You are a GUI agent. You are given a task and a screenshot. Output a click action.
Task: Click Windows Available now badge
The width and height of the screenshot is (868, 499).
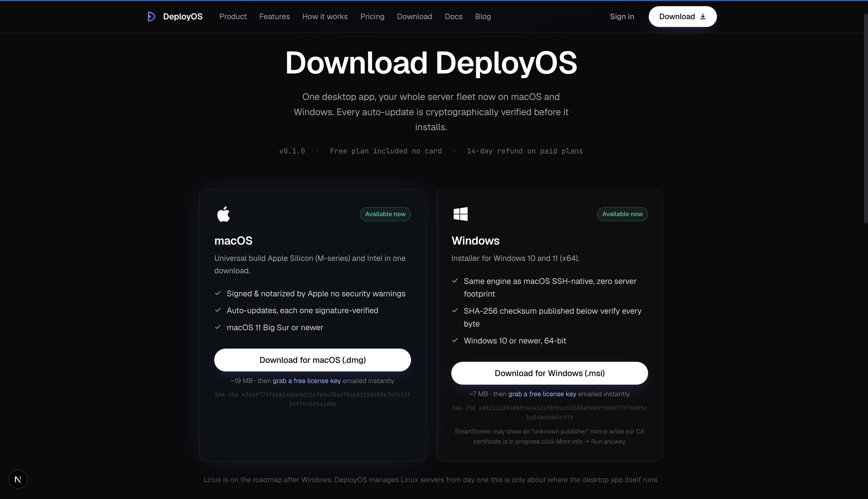(622, 214)
